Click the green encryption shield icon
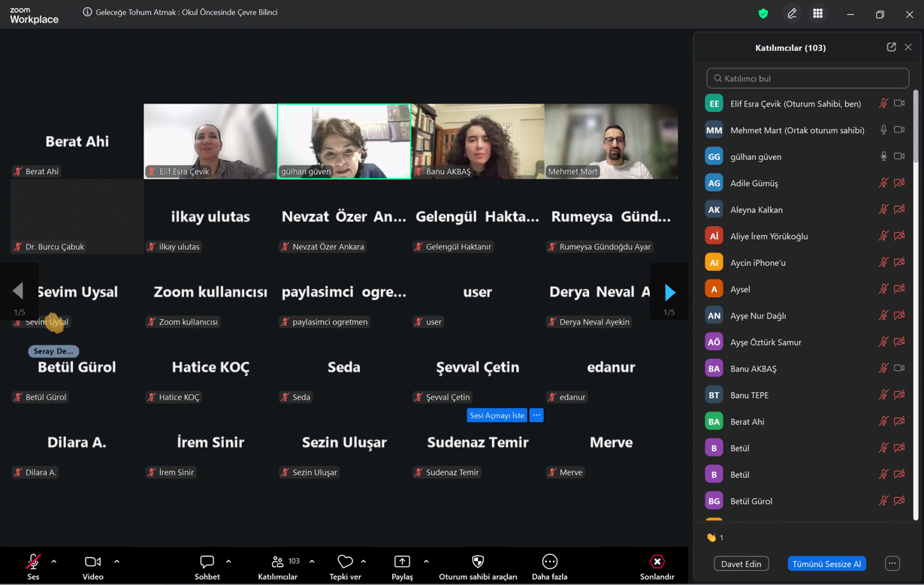The height and width of the screenshot is (585, 924). (x=763, y=14)
